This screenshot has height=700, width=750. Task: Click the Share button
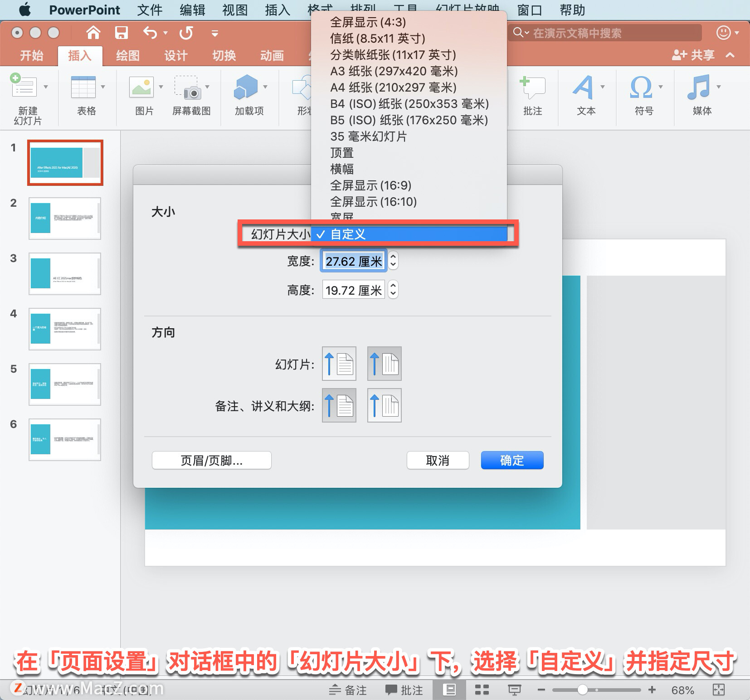coord(693,55)
